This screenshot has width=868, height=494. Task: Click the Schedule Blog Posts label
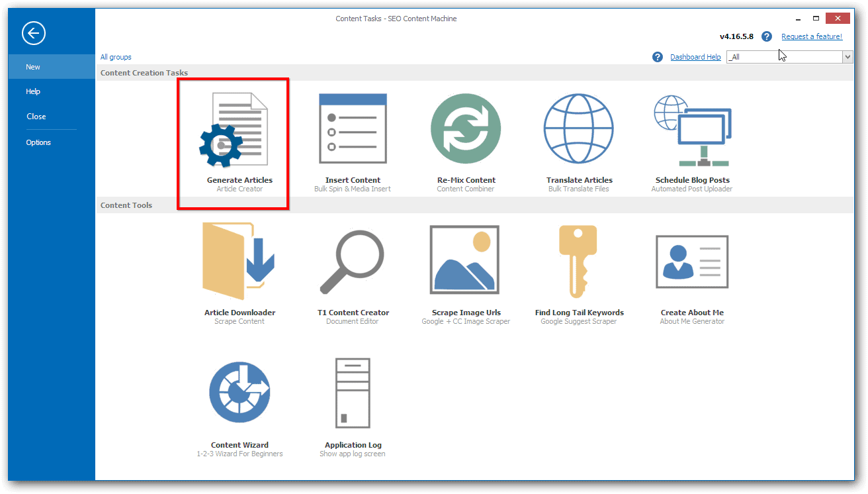[692, 180]
